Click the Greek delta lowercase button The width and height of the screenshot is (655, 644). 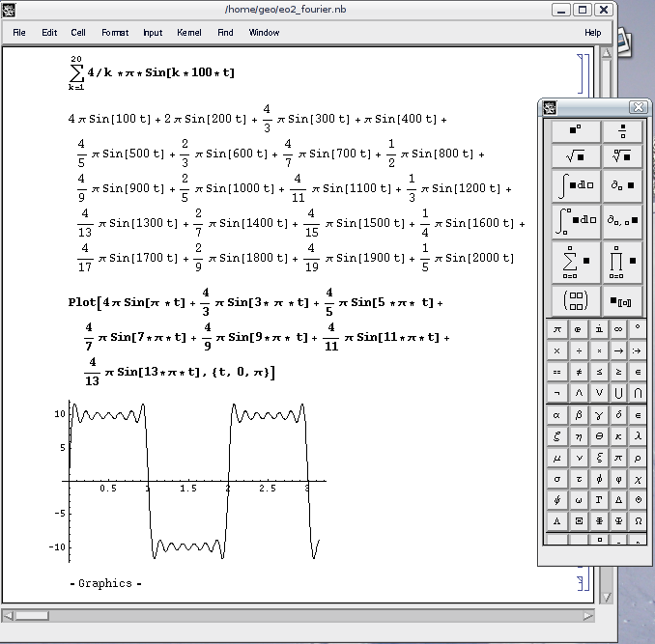pyautogui.click(x=618, y=415)
